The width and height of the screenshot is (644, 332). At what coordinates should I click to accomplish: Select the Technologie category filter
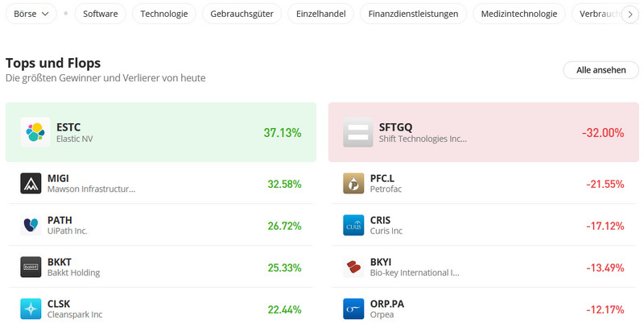pyautogui.click(x=163, y=14)
